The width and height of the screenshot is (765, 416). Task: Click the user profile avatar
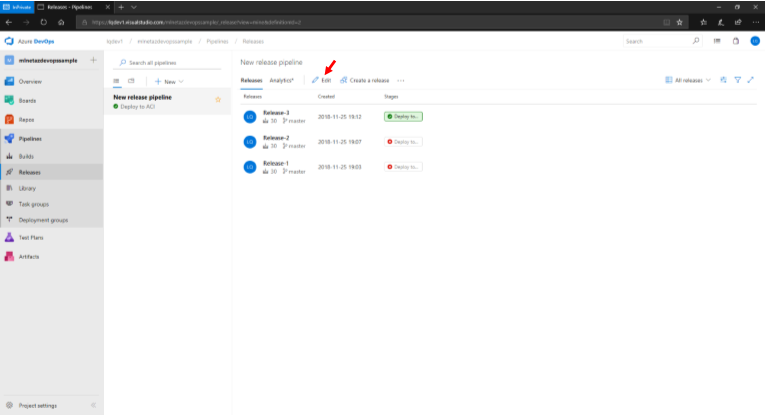click(755, 41)
